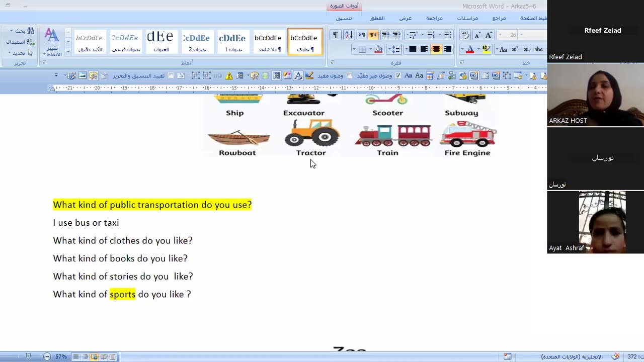Click the Tractor picture in the document
The width and height of the screenshot is (644, 362).
click(x=312, y=133)
